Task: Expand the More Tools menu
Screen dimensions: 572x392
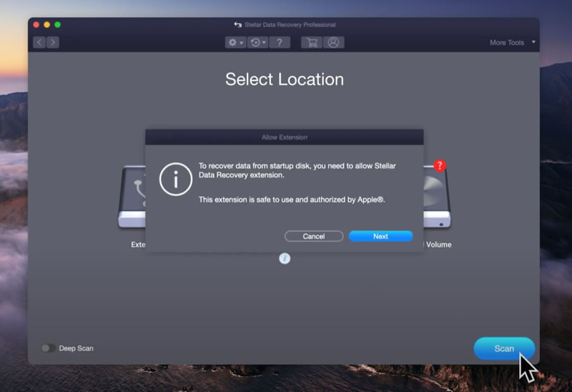Action: (513, 42)
